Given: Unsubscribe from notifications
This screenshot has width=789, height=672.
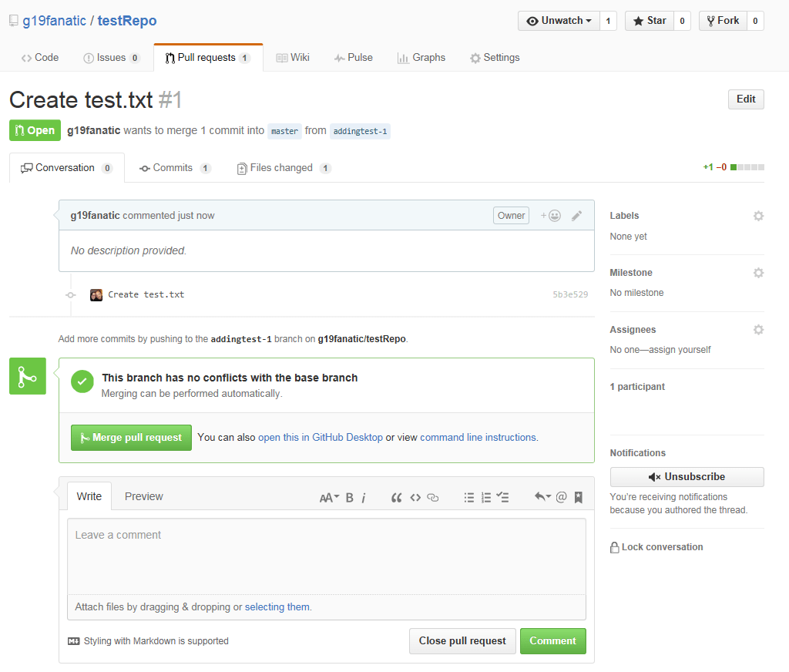Looking at the screenshot, I should (x=687, y=477).
